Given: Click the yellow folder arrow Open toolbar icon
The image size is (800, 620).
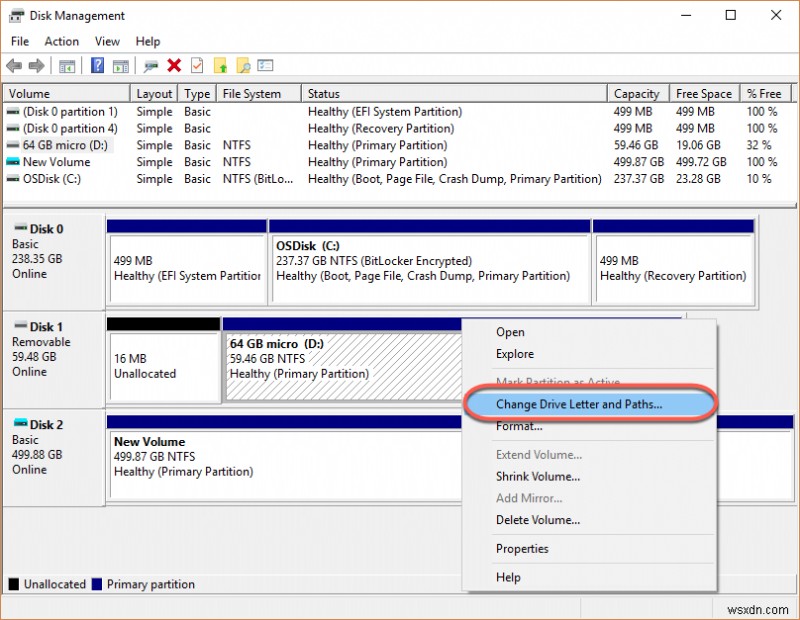Looking at the screenshot, I should click(x=220, y=65).
